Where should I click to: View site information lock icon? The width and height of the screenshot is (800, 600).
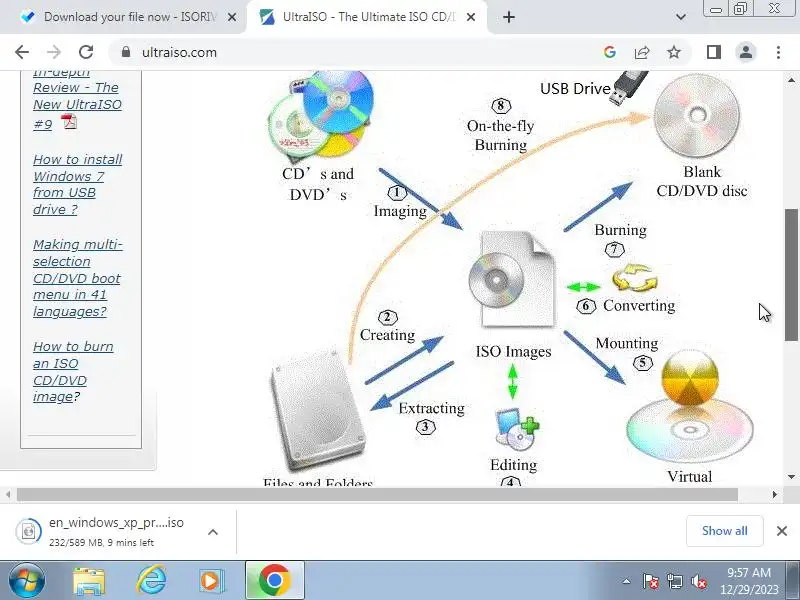(x=126, y=52)
